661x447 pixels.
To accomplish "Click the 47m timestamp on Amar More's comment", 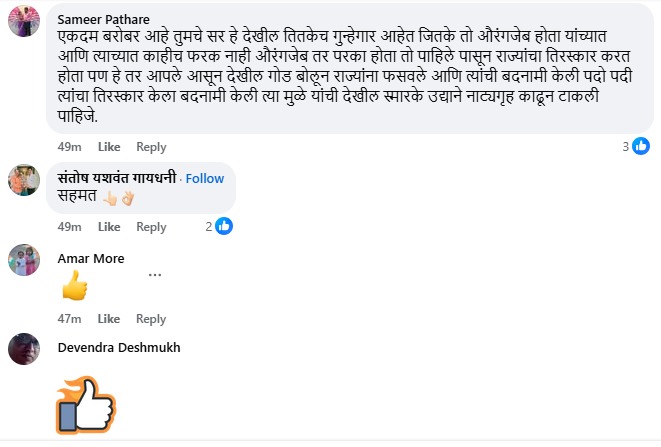I will 69,319.
